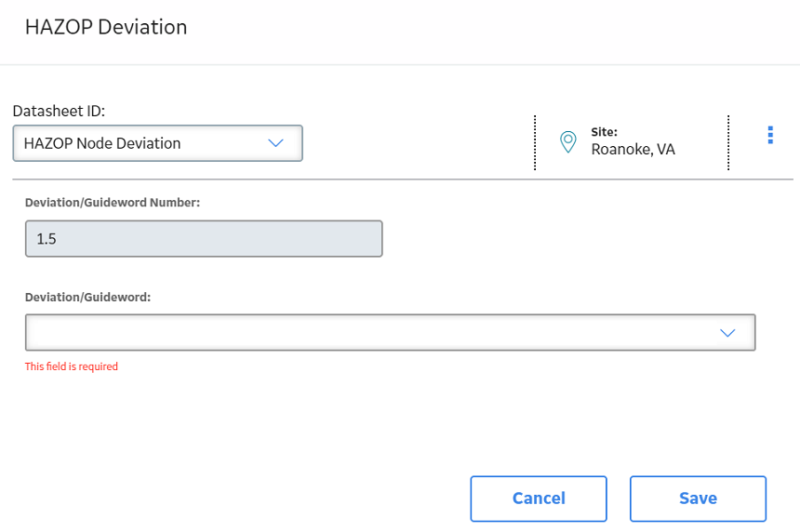Cancel the HAZOP Deviation dialog

click(539, 499)
